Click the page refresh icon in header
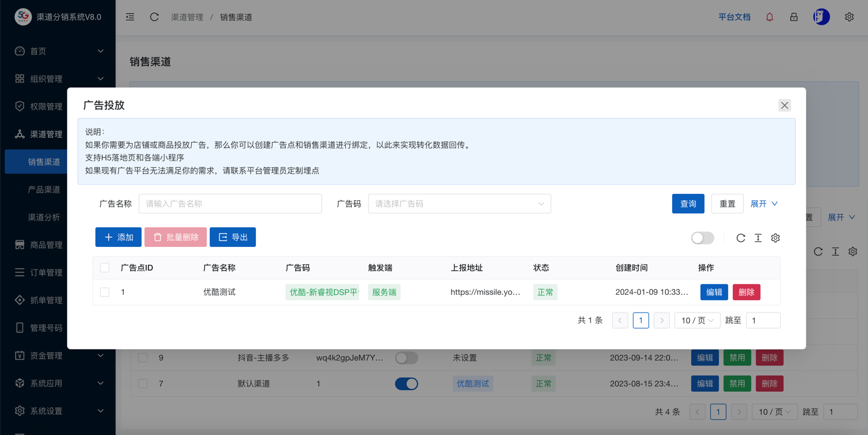The height and width of the screenshot is (435, 868). (x=154, y=17)
